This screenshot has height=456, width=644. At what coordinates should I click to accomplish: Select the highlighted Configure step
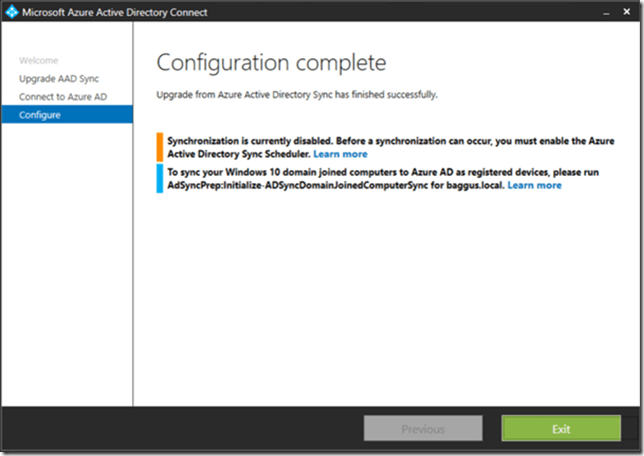click(x=40, y=115)
